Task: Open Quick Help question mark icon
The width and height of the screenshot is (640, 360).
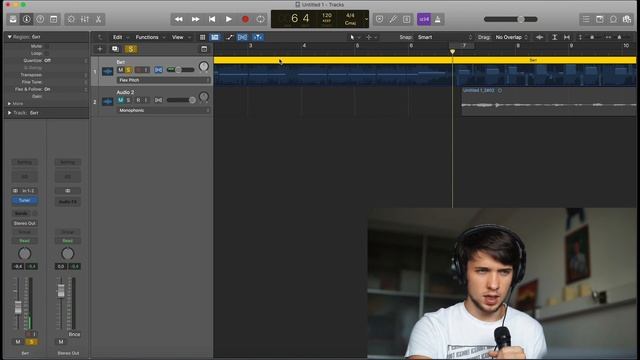Action: point(40,19)
